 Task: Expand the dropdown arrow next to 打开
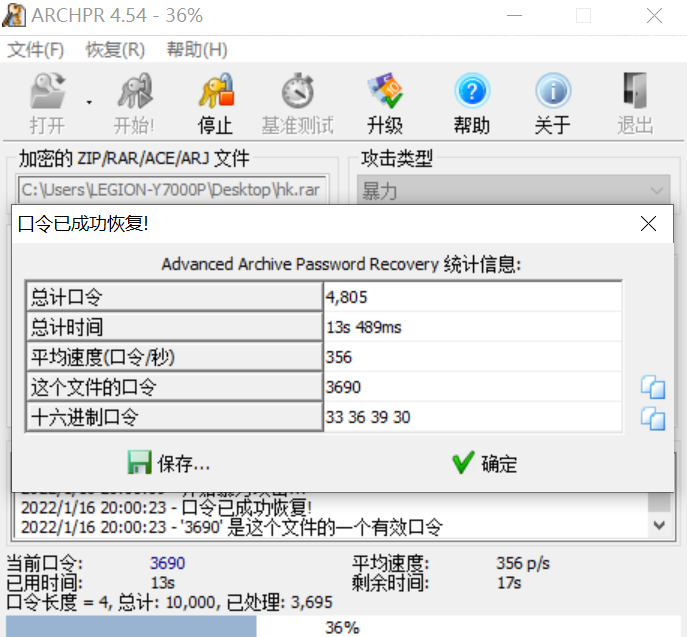tap(89, 103)
